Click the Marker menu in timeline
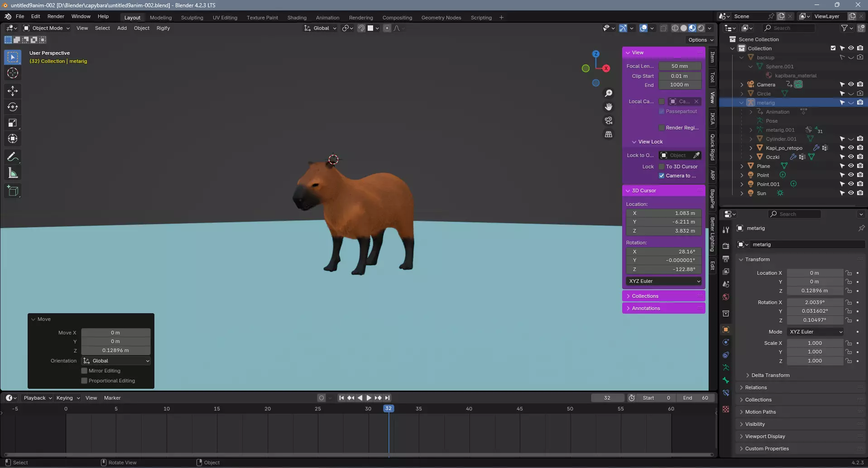This screenshot has width=868, height=468. click(x=112, y=398)
